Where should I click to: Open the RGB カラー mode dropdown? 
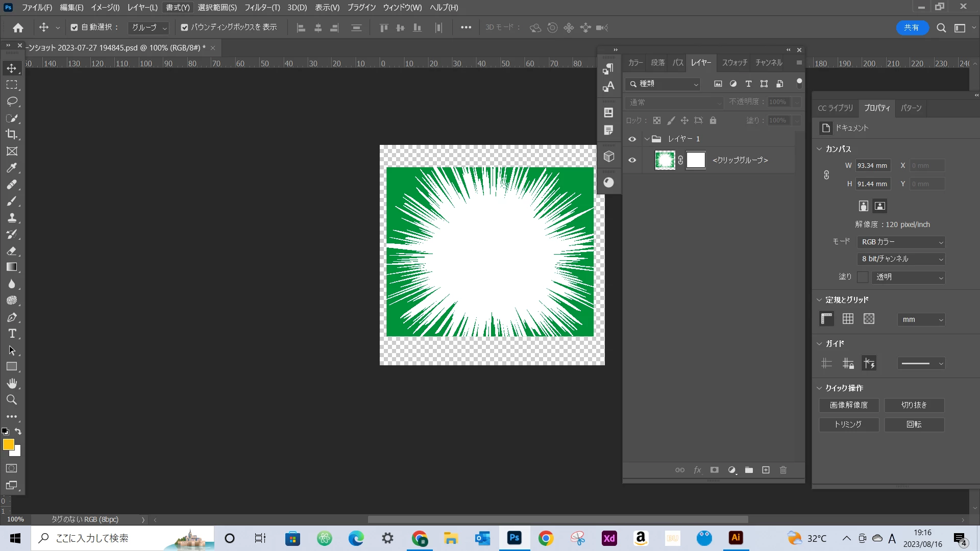click(x=902, y=242)
